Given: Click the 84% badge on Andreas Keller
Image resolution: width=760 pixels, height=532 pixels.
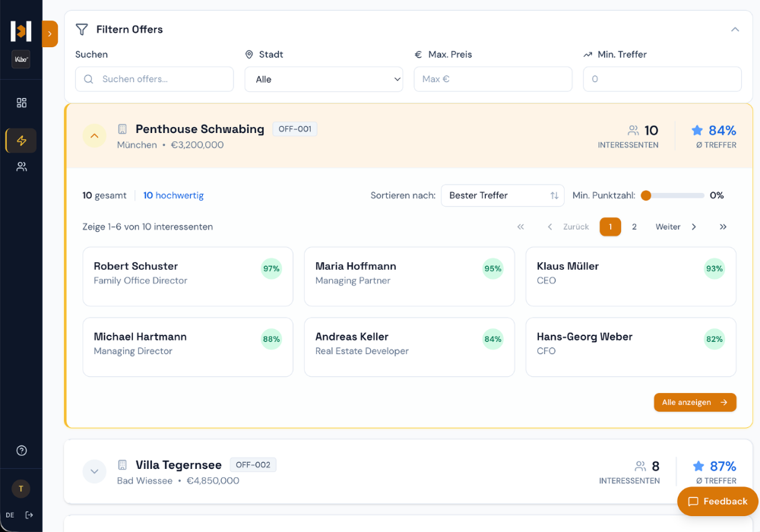Looking at the screenshot, I should [493, 339].
